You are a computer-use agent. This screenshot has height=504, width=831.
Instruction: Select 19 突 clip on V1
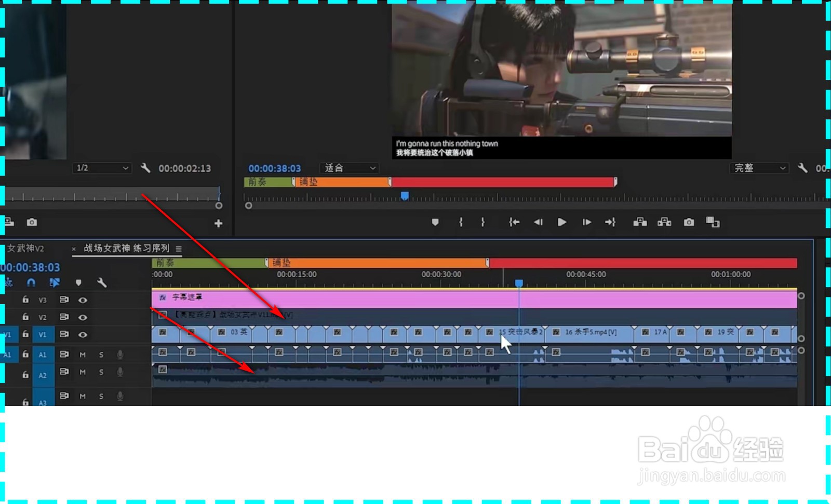(718, 334)
